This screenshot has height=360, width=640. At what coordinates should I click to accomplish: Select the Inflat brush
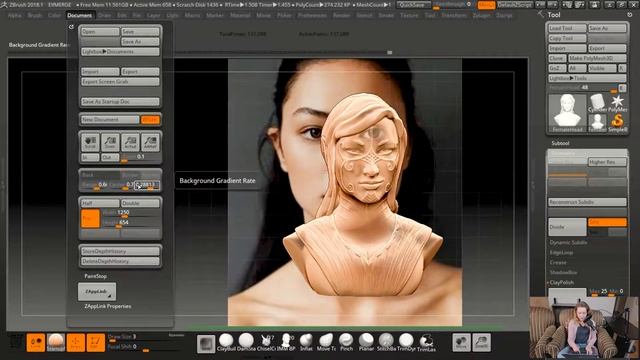[306, 342]
